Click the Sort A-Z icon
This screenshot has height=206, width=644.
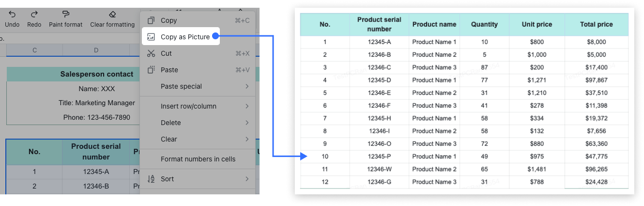151,179
